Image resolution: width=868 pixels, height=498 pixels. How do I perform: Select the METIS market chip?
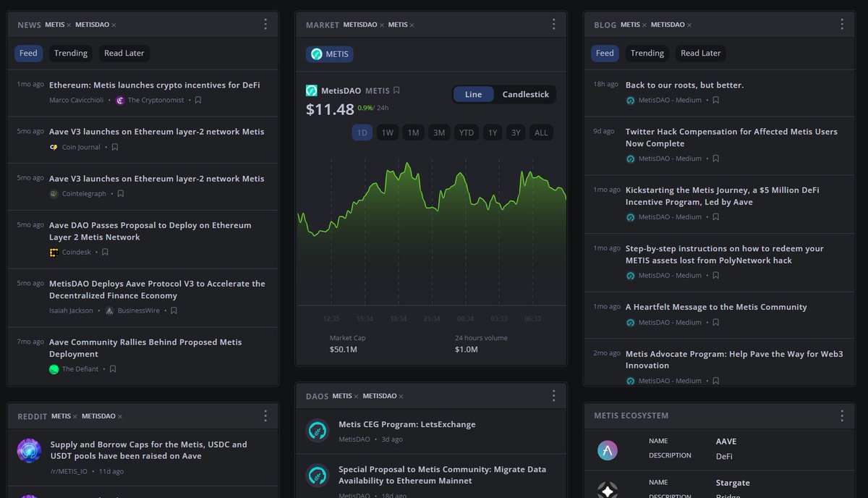[x=330, y=54]
